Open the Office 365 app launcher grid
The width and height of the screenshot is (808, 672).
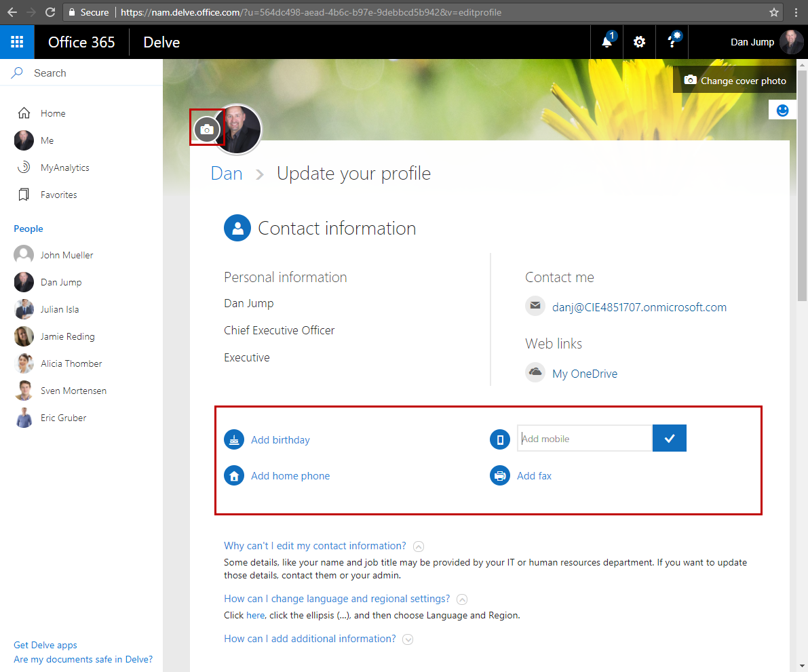[17, 42]
